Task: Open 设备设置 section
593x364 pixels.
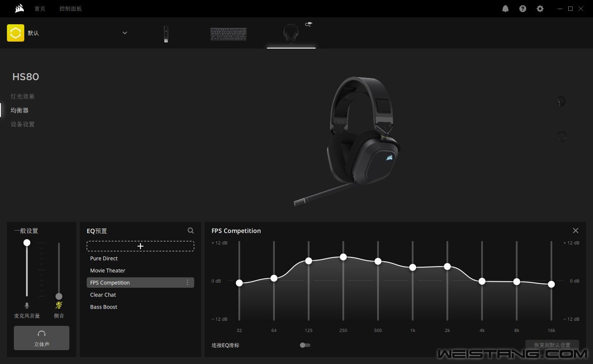Action: point(23,124)
